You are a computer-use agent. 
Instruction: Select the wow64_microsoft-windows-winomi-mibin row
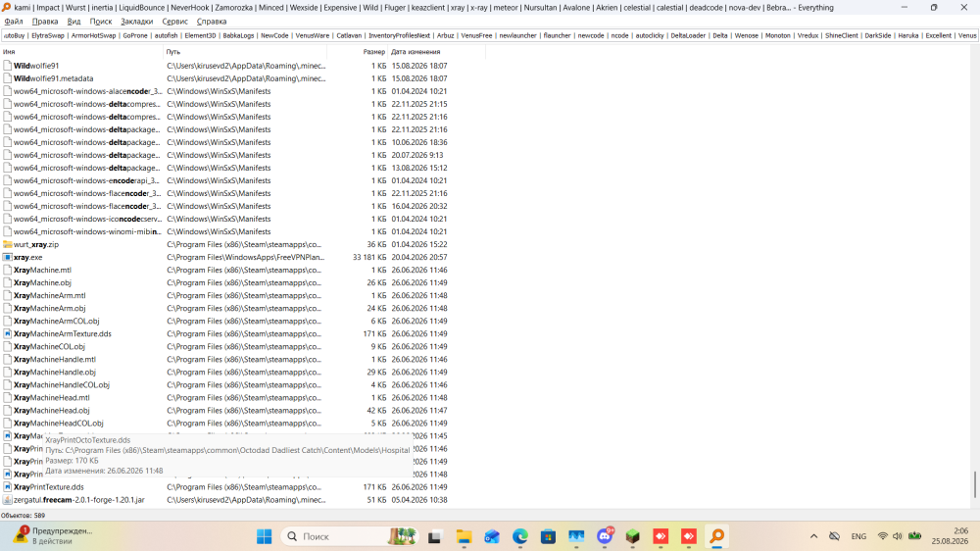coord(225,231)
